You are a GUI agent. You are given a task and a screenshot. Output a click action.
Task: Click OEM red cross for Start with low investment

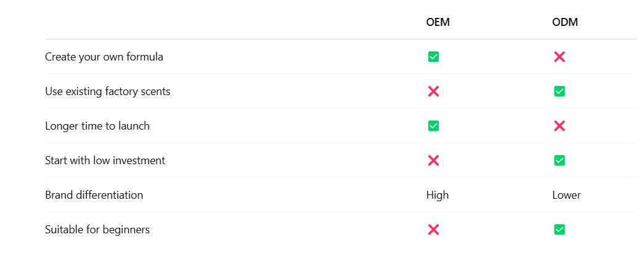click(x=433, y=160)
